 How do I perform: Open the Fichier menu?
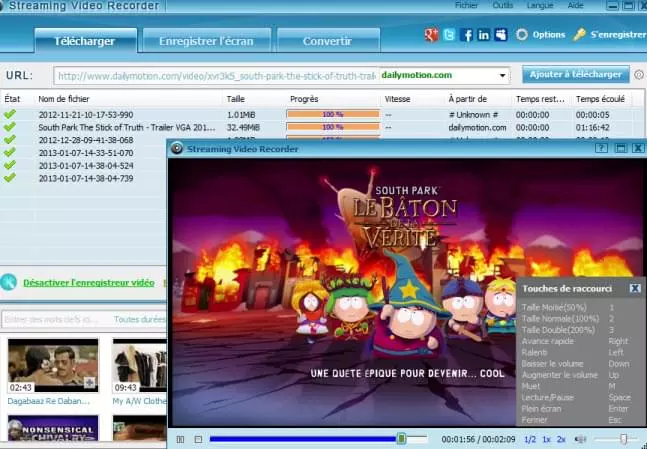click(466, 5)
